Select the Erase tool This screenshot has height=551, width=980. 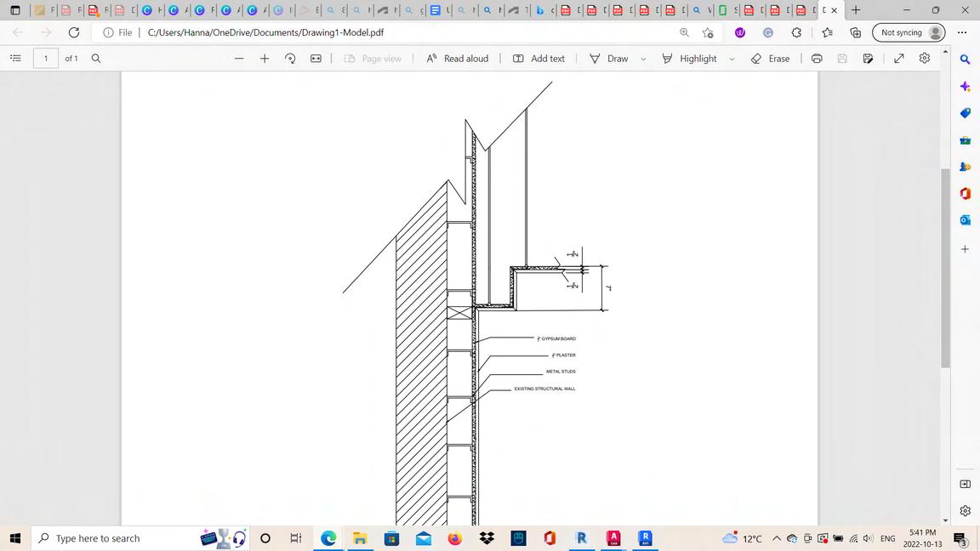[770, 59]
